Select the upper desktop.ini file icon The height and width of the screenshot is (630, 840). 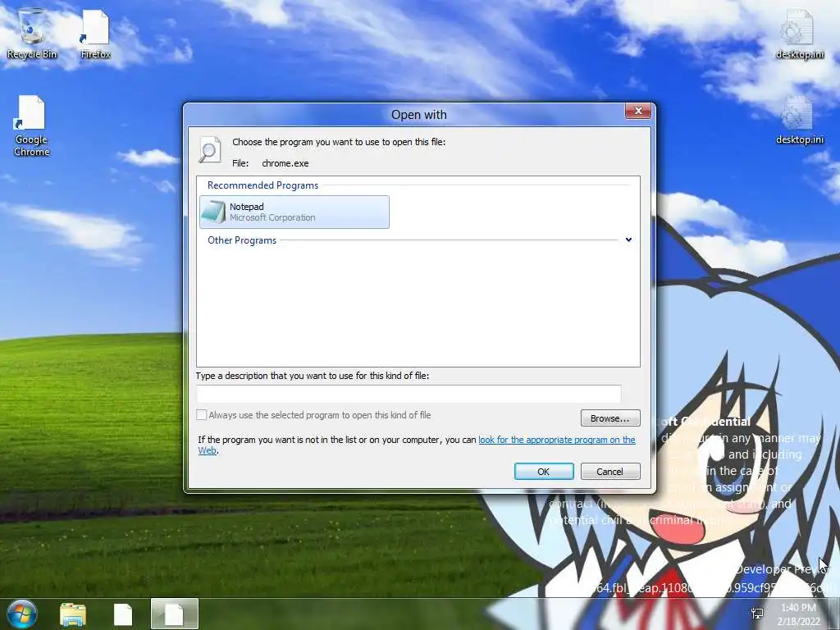coord(799,34)
